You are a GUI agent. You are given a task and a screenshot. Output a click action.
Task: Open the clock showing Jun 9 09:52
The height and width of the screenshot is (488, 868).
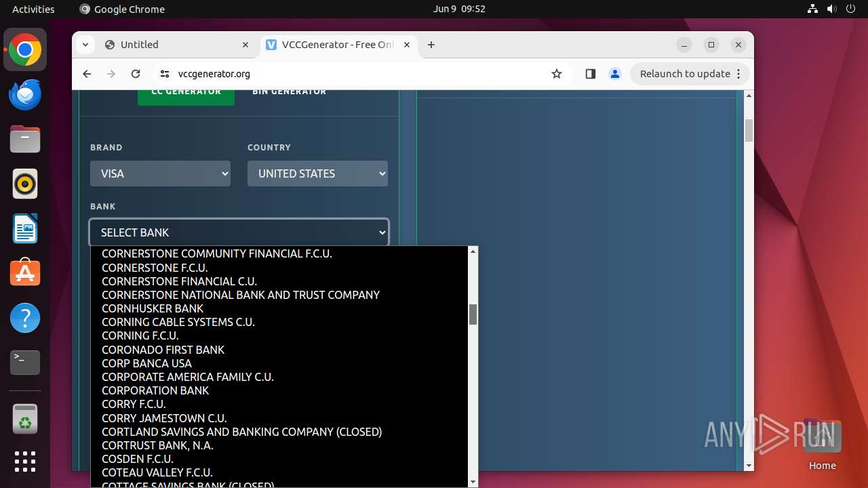click(x=459, y=9)
